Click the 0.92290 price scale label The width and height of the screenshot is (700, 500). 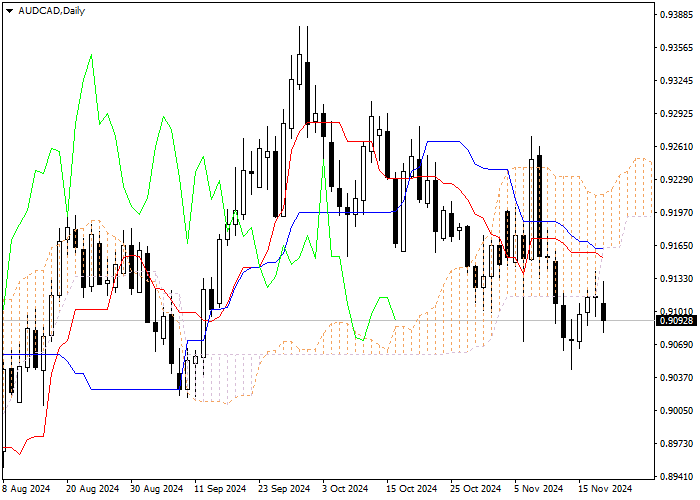[676, 179]
